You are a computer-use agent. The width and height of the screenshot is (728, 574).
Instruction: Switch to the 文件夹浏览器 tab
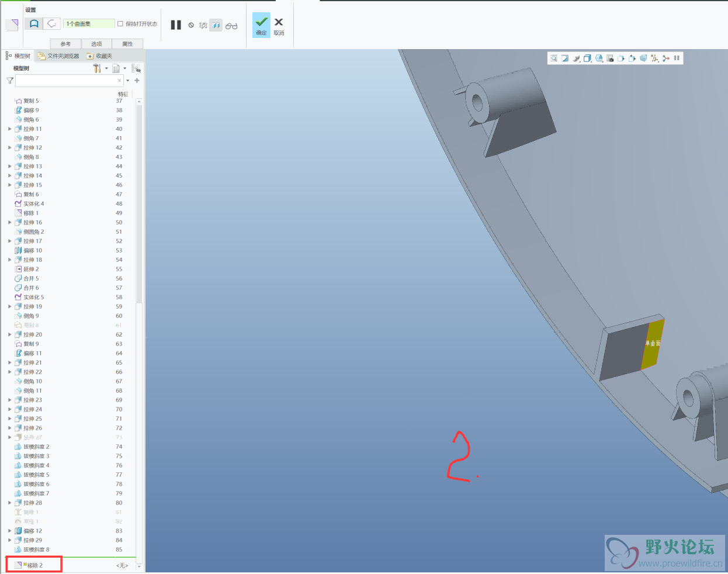(x=58, y=56)
